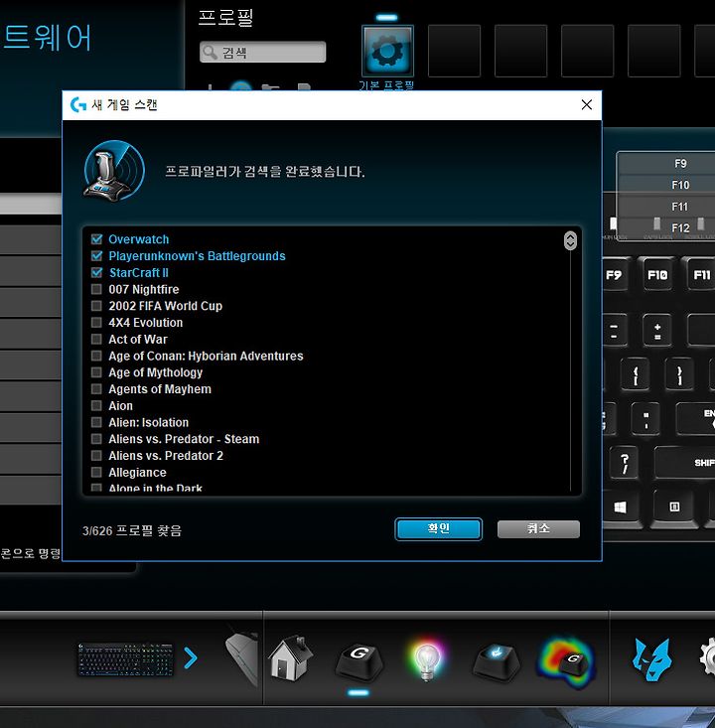
Task: Check the Act of War checkbox
Action: point(96,339)
